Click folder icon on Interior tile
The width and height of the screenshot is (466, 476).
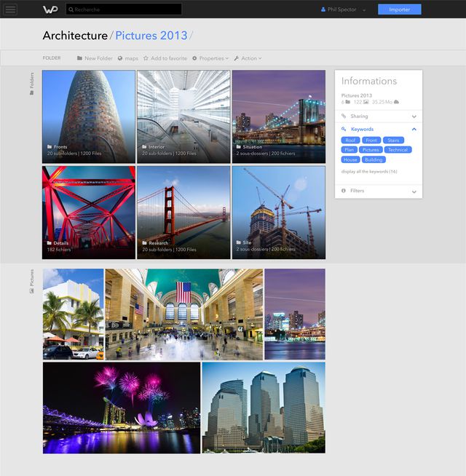click(x=144, y=147)
